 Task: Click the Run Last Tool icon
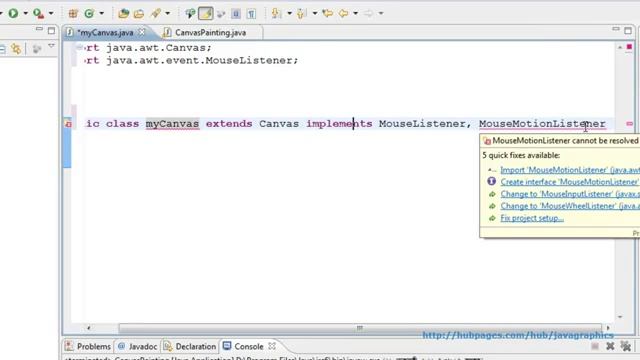[38, 13]
